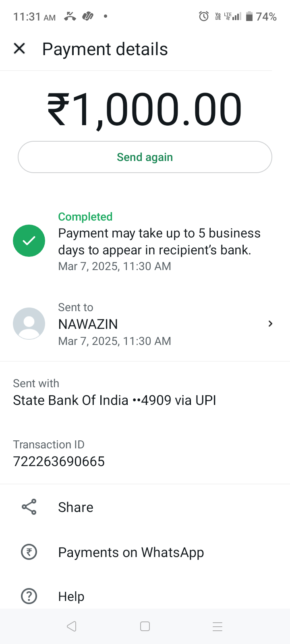Tap the recipient name NAWAZIN
This screenshot has width=290, height=644.
tap(88, 324)
